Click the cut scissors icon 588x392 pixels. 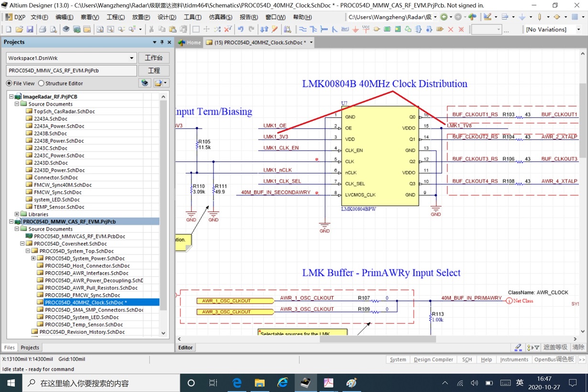click(x=151, y=29)
